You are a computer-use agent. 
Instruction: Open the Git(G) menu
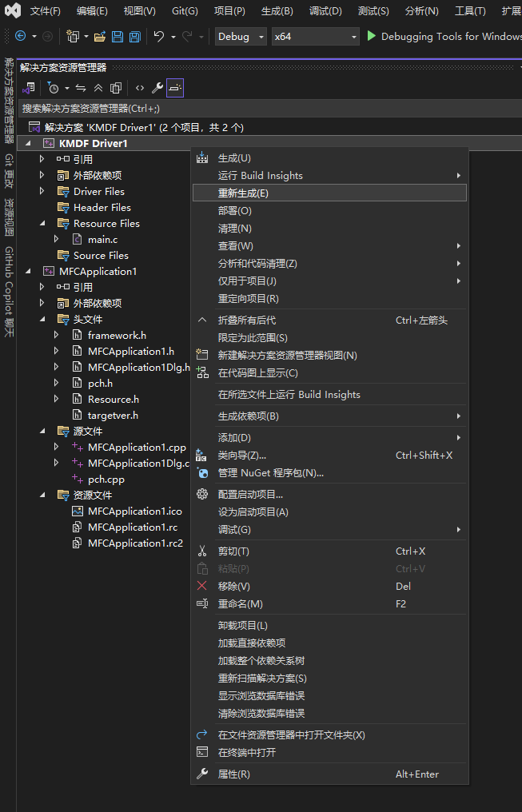tap(185, 11)
